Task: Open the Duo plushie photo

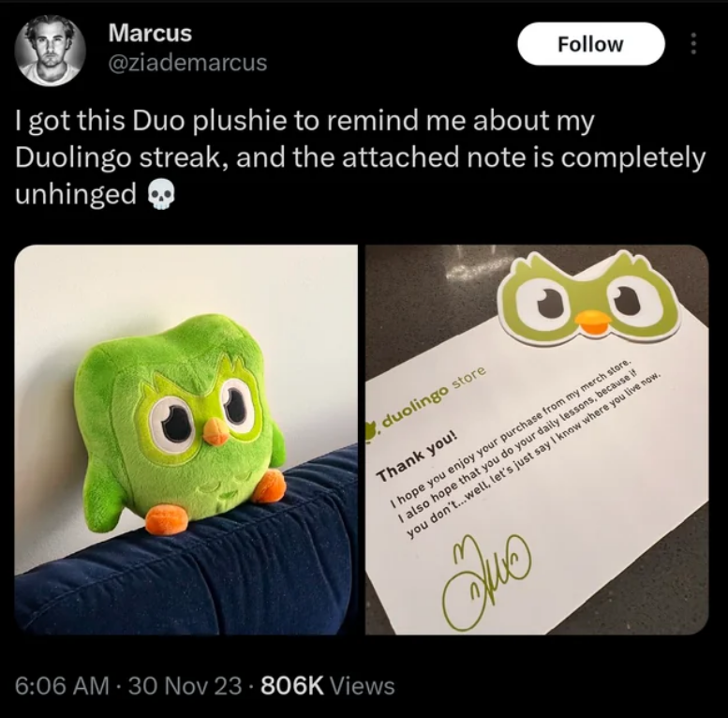Action: 186,440
